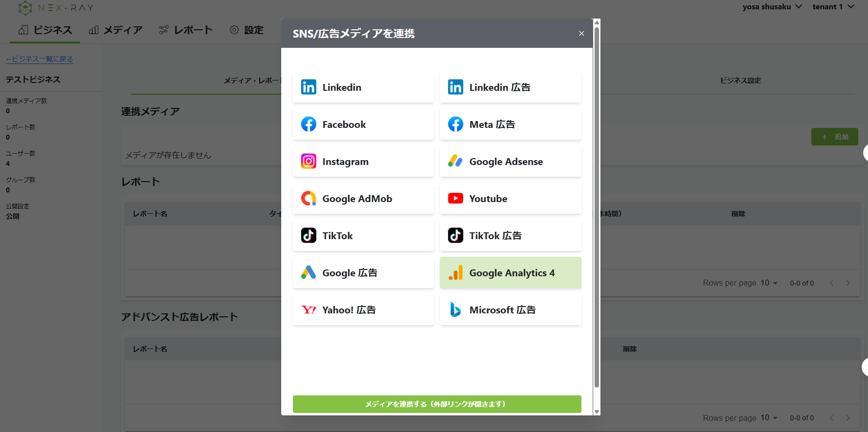Click the 設定 gear icon

coord(234,30)
